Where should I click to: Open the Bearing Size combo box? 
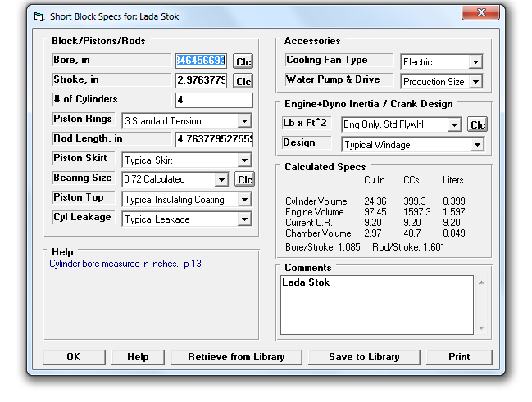[221, 180]
